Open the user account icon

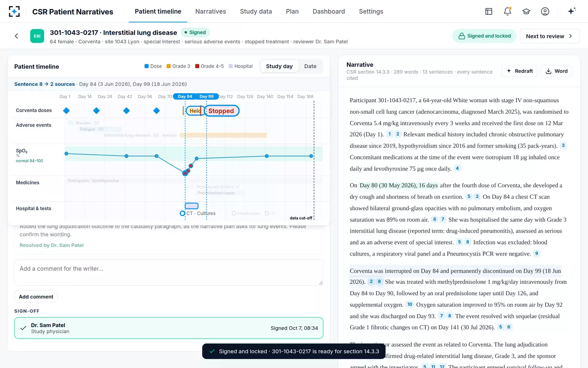545,11
